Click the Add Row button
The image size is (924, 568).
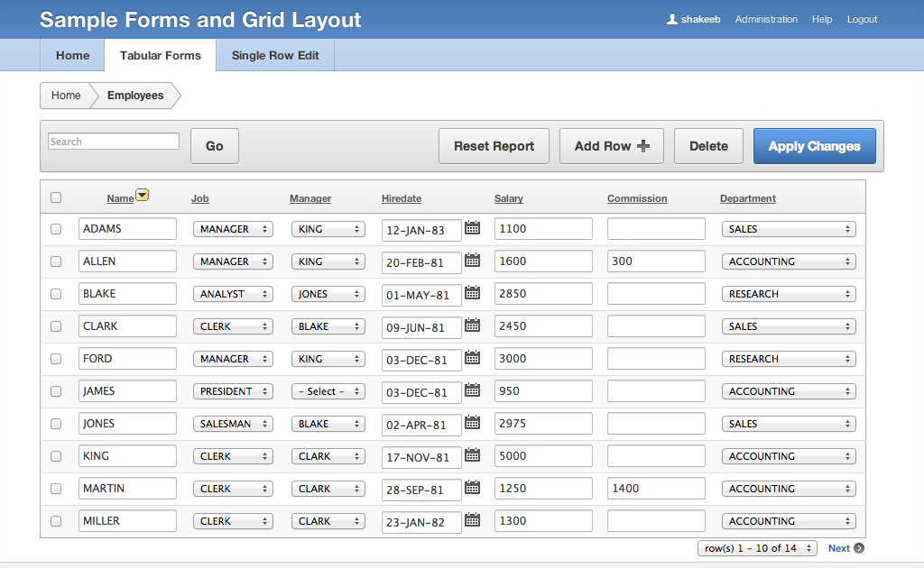coord(611,146)
